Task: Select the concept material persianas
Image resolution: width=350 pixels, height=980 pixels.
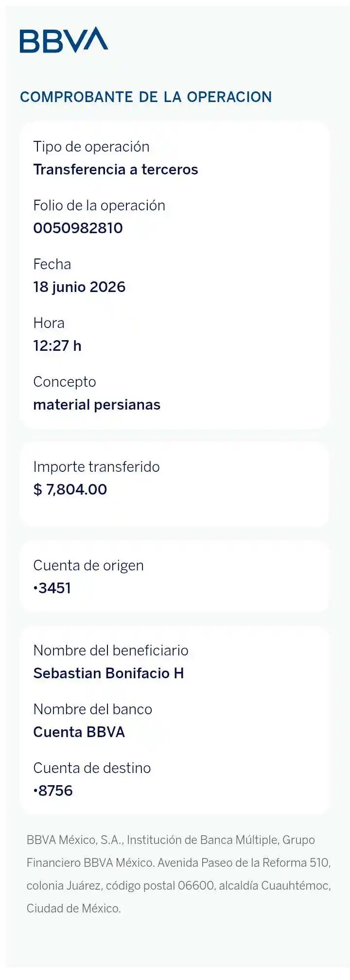Action: [97, 405]
